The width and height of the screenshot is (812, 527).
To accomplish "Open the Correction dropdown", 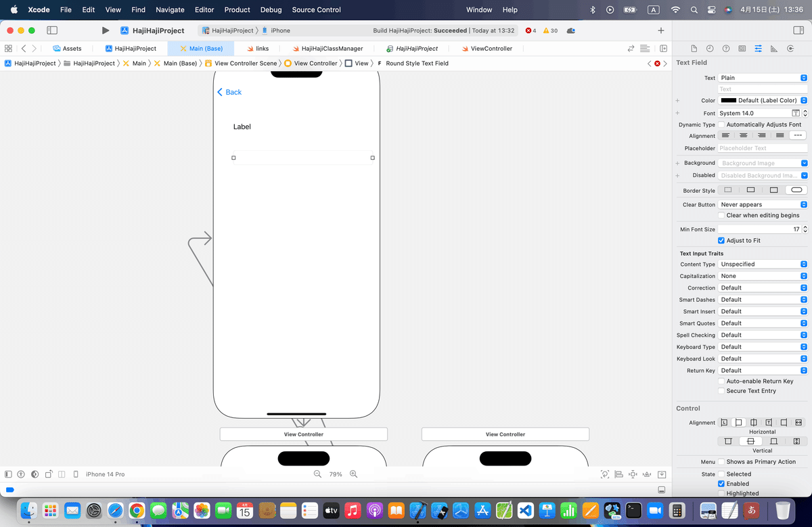I will click(763, 288).
